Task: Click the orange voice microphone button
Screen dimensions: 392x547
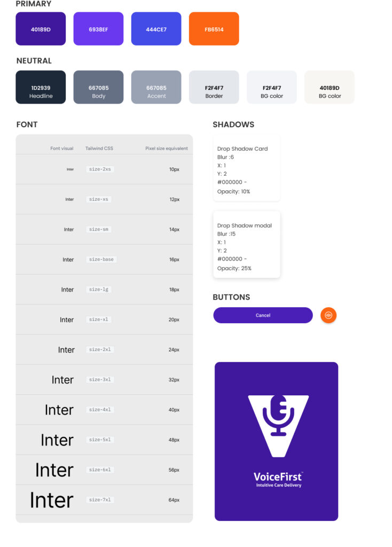Action: 328,315
